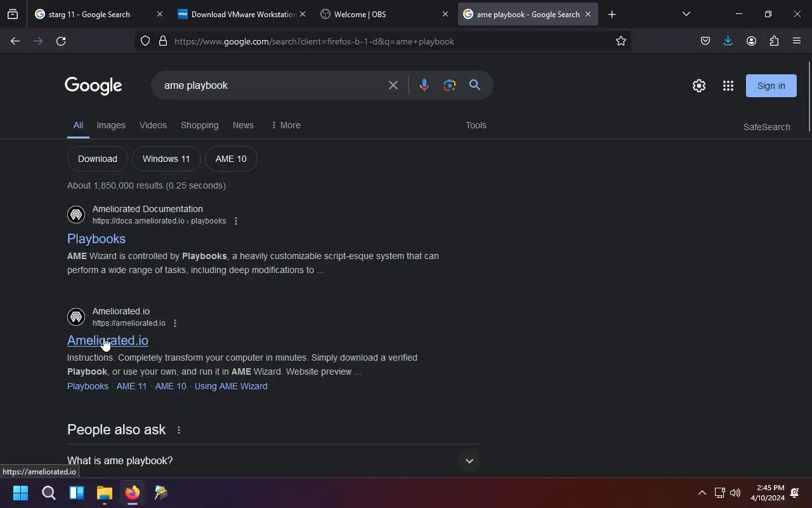Expand the What is ame playbook question
The height and width of the screenshot is (508, 812).
[273, 461]
